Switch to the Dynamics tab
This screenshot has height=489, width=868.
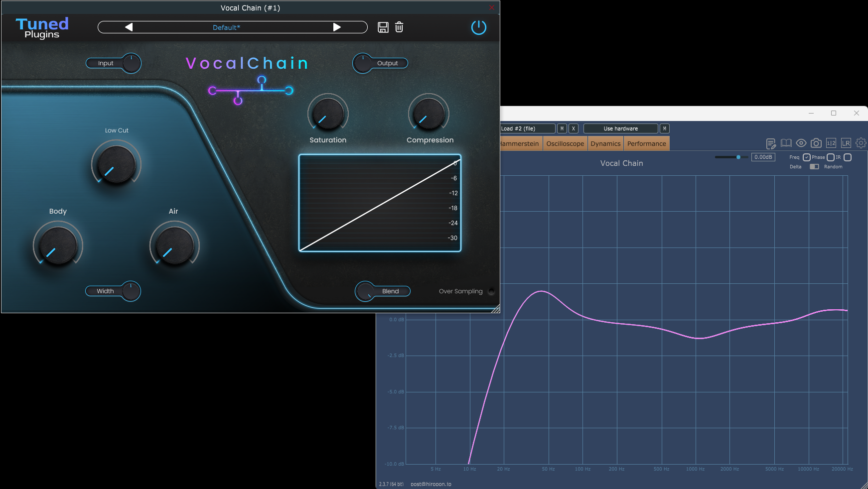coord(605,143)
